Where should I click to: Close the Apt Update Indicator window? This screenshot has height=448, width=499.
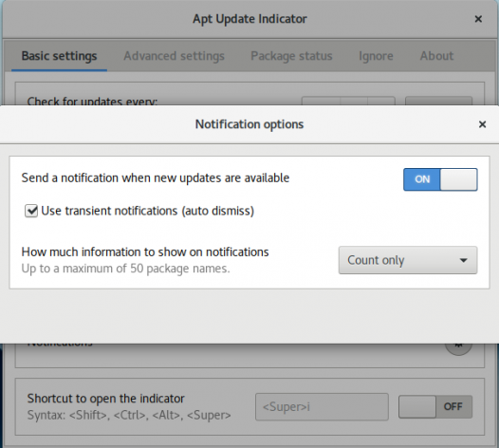coord(478,19)
